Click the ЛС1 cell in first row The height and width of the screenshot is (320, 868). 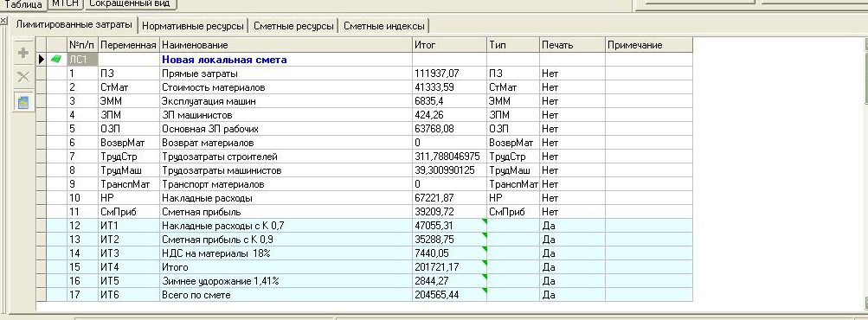(x=82, y=59)
